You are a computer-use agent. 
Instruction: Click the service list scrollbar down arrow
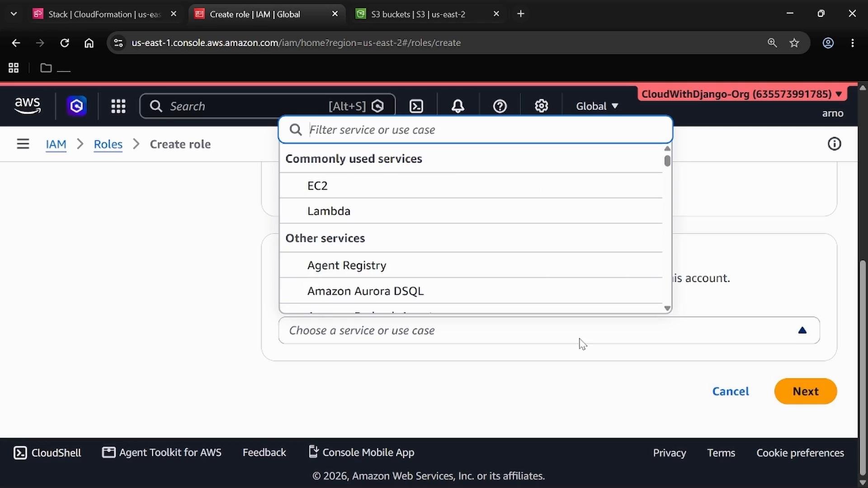pos(667,308)
